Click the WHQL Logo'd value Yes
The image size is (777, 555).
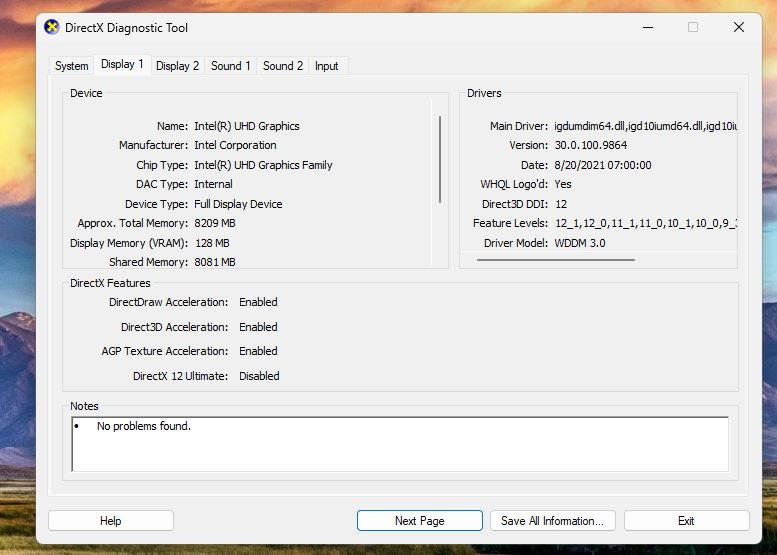(x=563, y=184)
